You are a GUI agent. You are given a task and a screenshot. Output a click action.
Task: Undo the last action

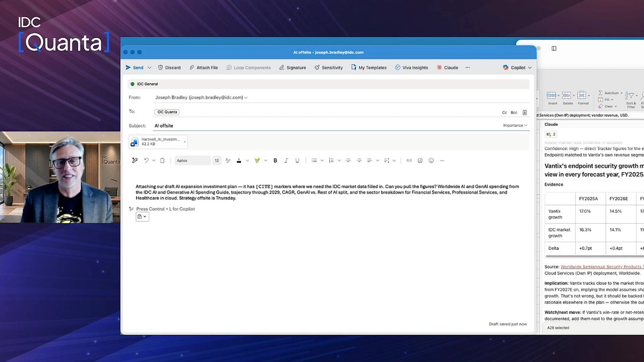click(x=146, y=160)
